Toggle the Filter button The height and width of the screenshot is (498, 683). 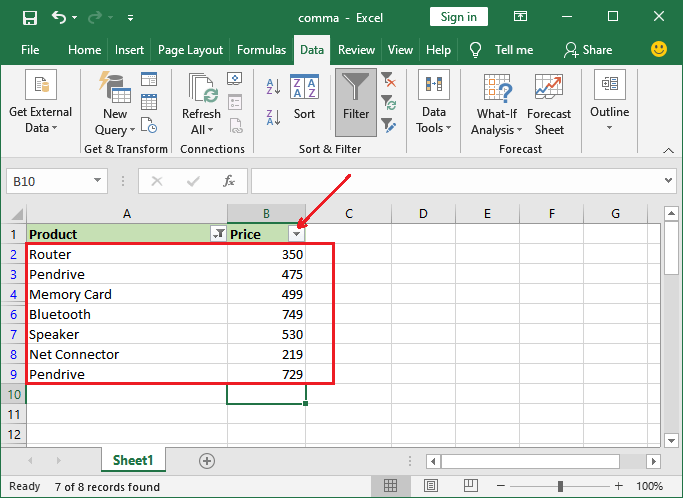tap(356, 102)
